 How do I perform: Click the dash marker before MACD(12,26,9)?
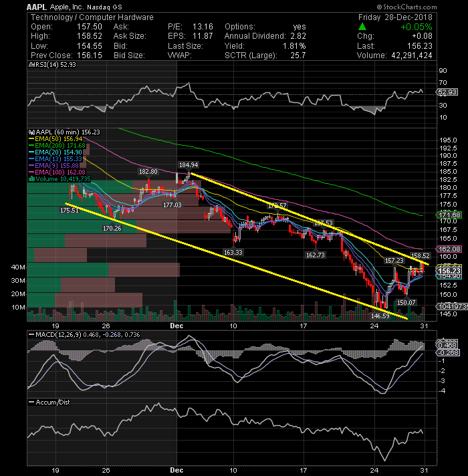click(31, 334)
